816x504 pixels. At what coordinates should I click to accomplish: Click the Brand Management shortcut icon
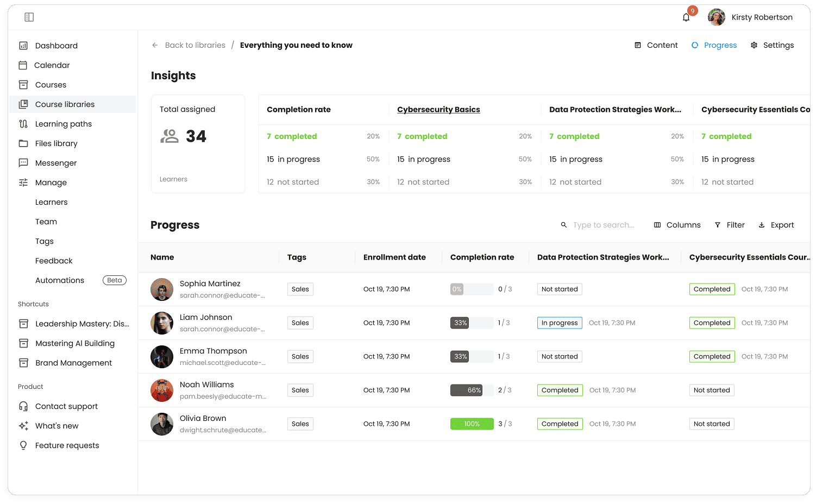pyautogui.click(x=23, y=363)
